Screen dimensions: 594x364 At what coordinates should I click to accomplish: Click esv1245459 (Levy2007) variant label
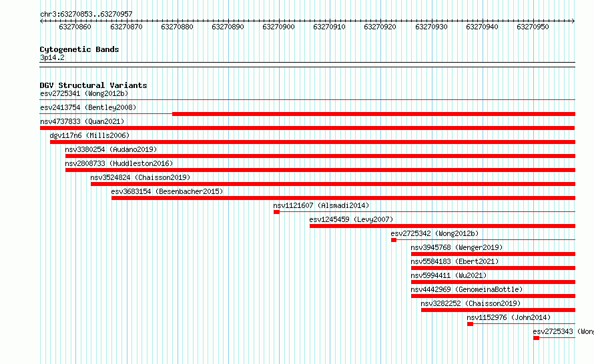(351, 219)
